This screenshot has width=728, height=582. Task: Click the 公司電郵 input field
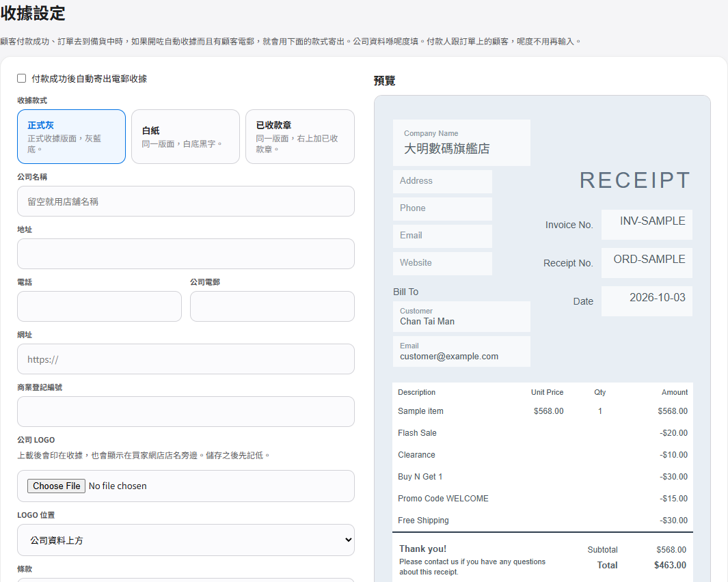click(272, 306)
